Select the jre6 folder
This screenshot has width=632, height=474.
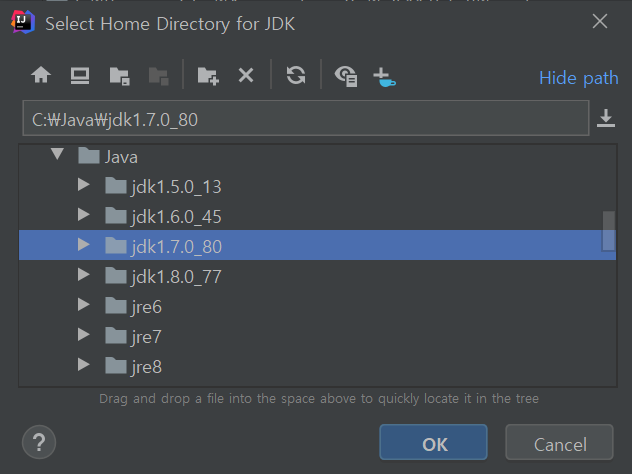coord(318,306)
